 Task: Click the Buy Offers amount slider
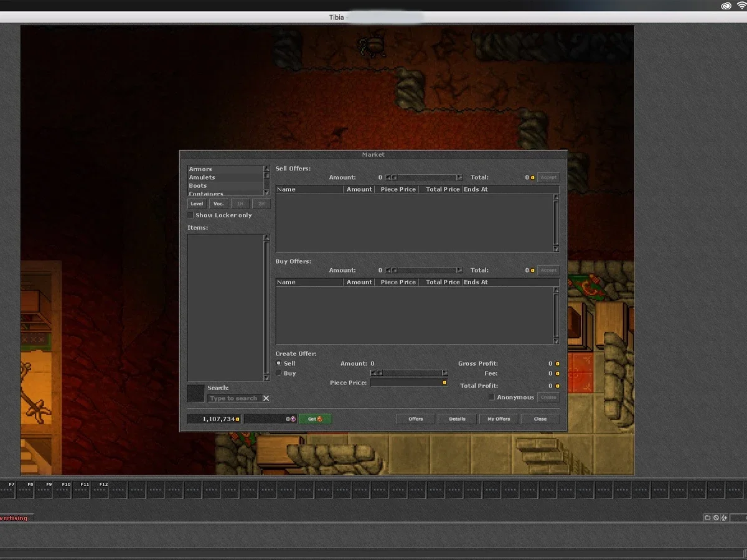coord(424,270)
